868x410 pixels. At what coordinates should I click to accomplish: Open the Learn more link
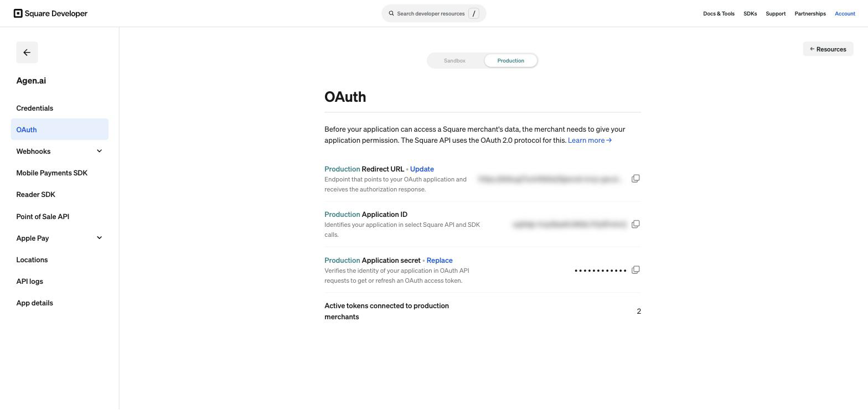[x=590, y=140]
